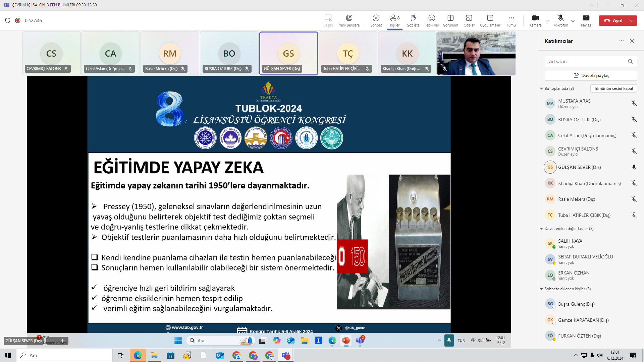644x362 pixels.
Task: Toggle the Kişiler participants panel
Action: click(395, 20)
